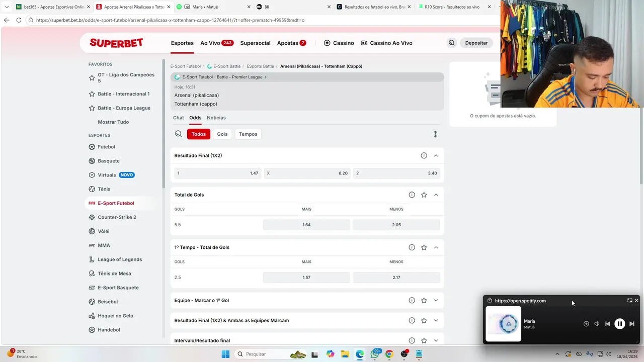Open the Battle - Premier League league selector

click(307, 77)
